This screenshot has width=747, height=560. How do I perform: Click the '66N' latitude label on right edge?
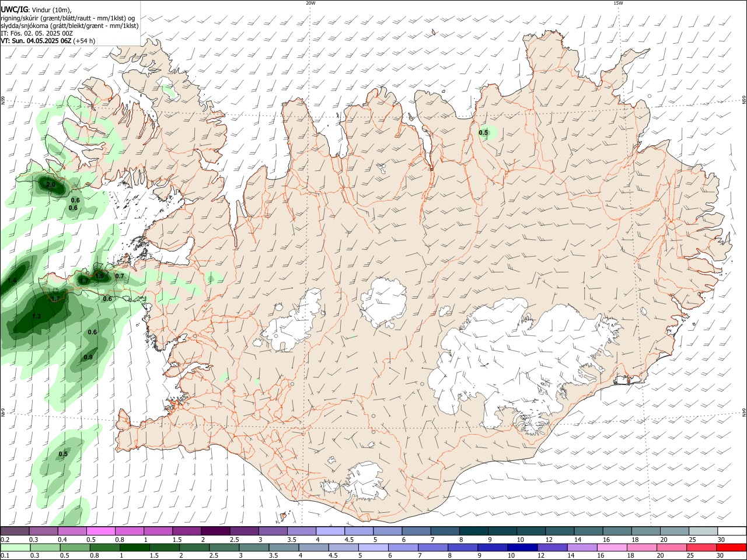pos(744,100)
